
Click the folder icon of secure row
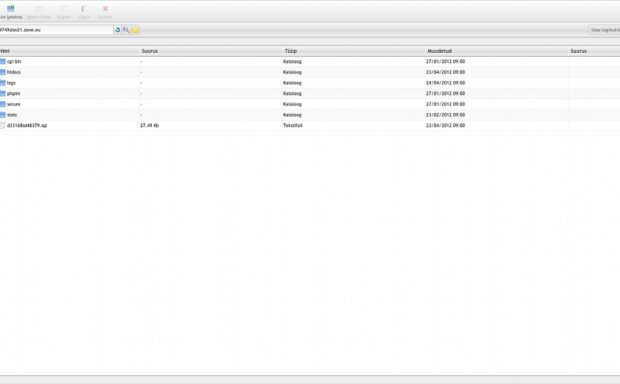coord(3,104)
